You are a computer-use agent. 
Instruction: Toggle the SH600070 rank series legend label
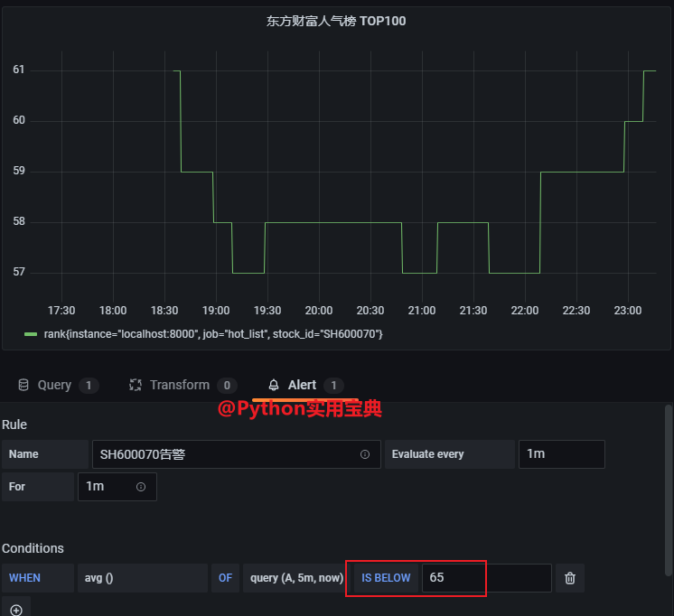pos(213,334)
